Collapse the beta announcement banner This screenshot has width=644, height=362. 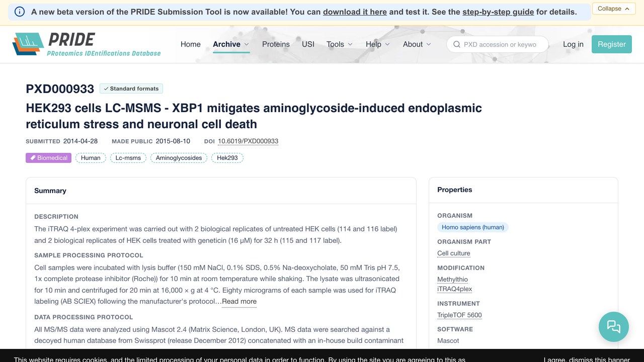point(614,9)
